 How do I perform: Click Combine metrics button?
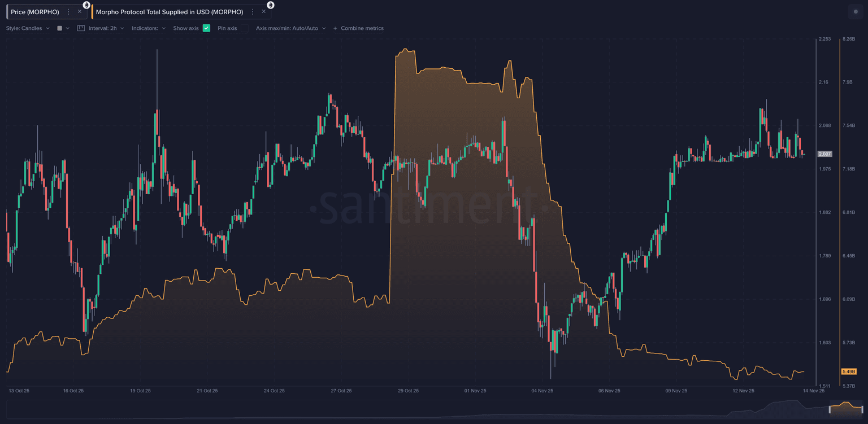click(358, 28)
